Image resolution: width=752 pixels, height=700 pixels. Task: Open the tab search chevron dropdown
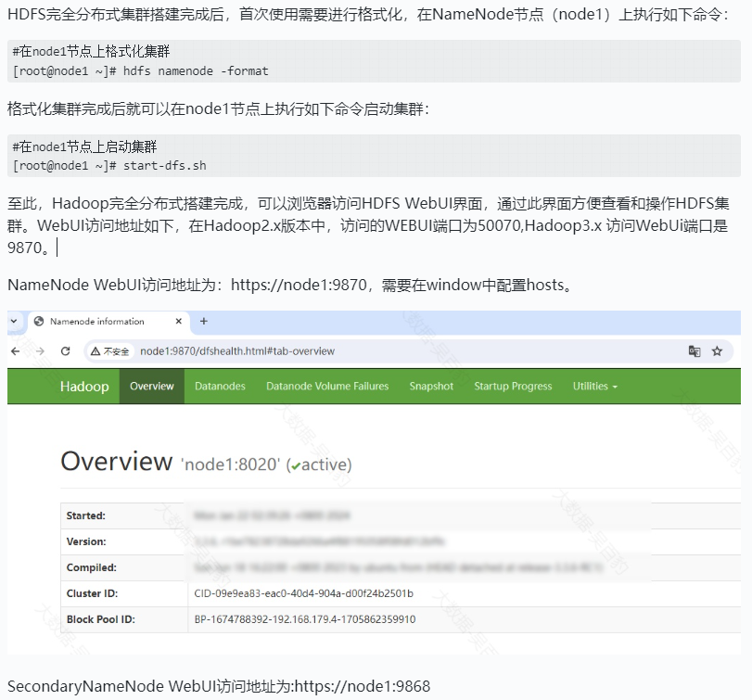[x=14, y=321]
